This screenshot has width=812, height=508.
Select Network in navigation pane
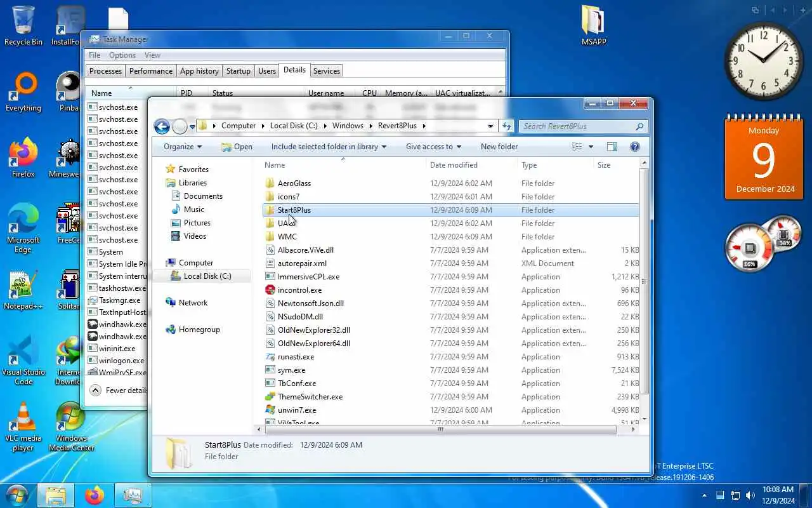click(x=193, y=303)
